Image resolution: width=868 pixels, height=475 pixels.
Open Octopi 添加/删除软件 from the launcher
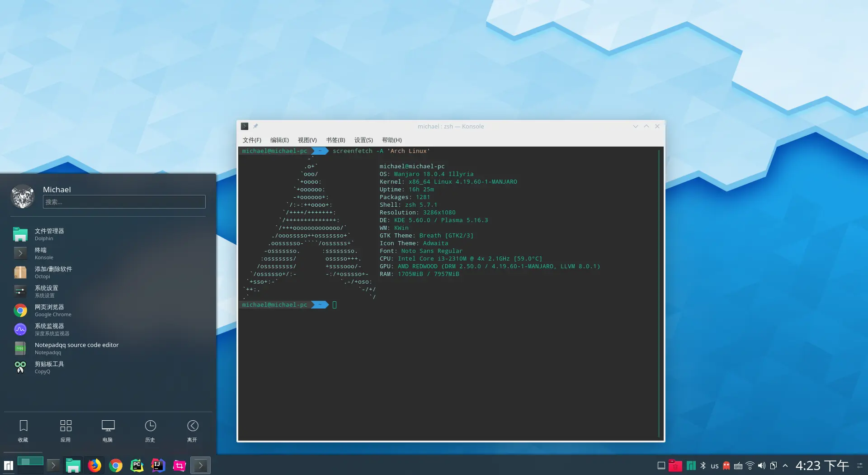click(x=52, y=272)
